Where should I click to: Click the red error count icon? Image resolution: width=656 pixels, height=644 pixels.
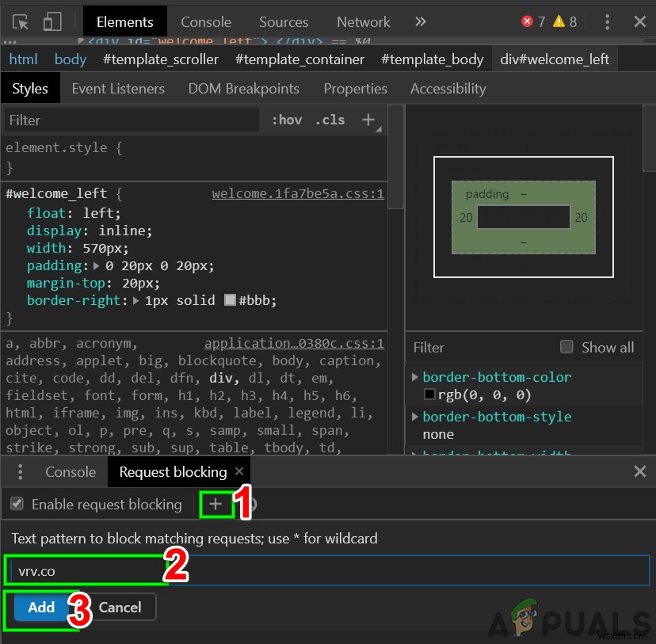528,21
